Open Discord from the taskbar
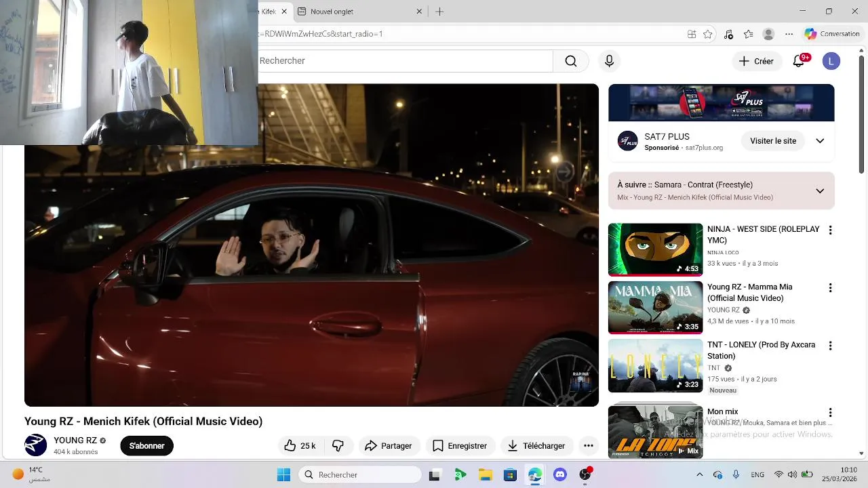 (560, 475)
